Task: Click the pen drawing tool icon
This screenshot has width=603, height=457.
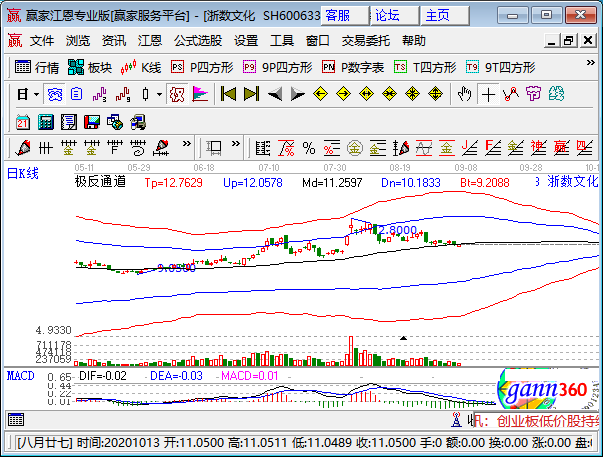Action: coord(23,148)
